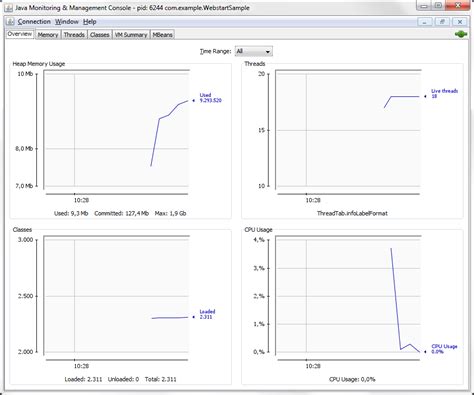Image resolution: width=474 pixels, height=395 pixels.
Task: Switch to the Memory tab
Action: click(48, 35)
